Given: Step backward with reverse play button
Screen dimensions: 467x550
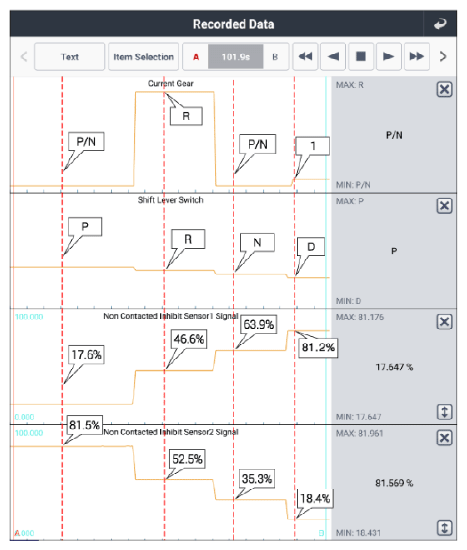Looking at the screenshot, I should (333, 56).
